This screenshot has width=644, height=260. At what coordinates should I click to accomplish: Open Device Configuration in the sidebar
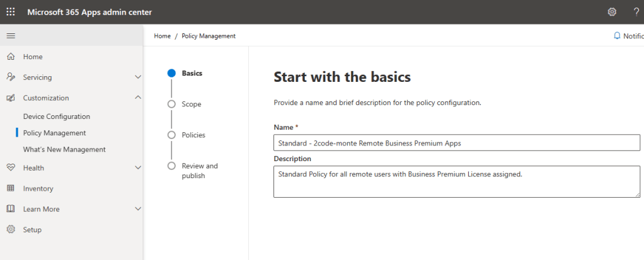click(56, 116)
